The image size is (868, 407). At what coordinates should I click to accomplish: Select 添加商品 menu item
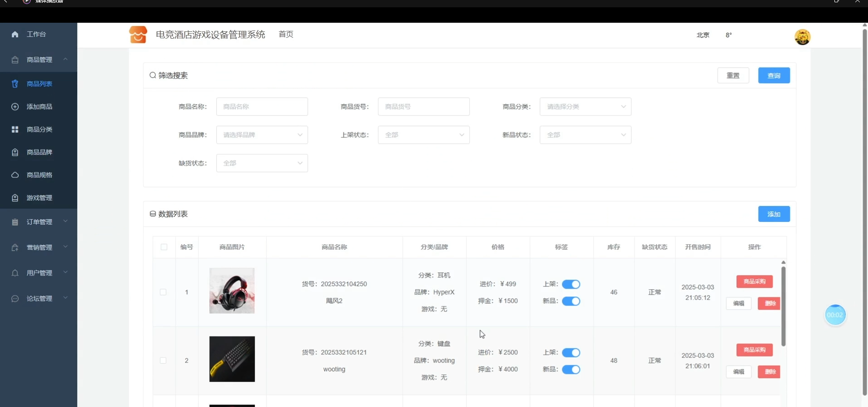[39, 106]
